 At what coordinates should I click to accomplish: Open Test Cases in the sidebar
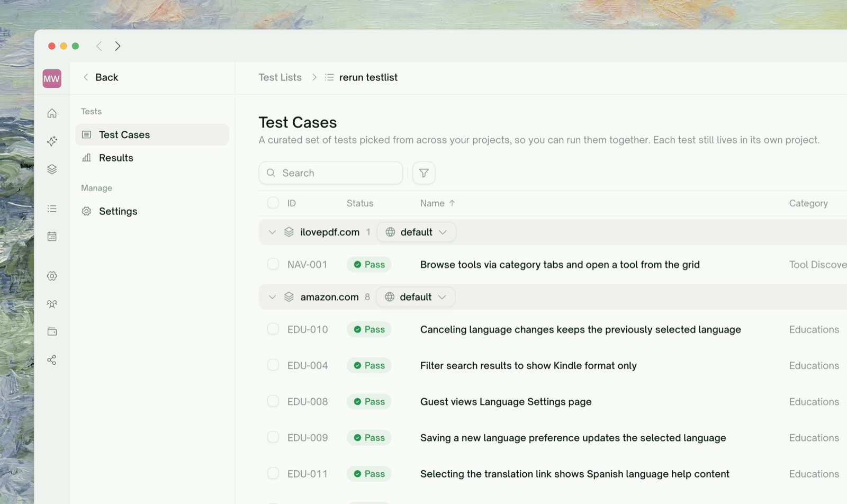coord(152,134)
